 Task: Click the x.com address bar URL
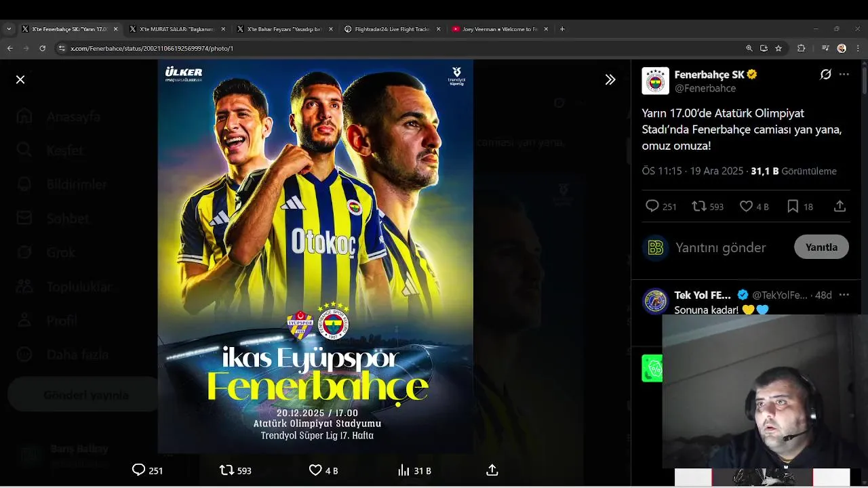(x=152, y=49)
